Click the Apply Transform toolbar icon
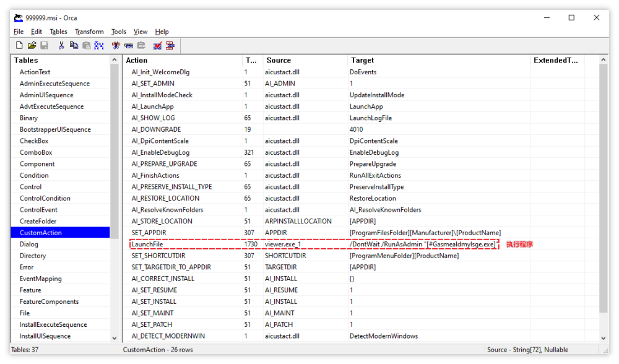Screen dimensions: 619x364 click(x=170, y=46)
